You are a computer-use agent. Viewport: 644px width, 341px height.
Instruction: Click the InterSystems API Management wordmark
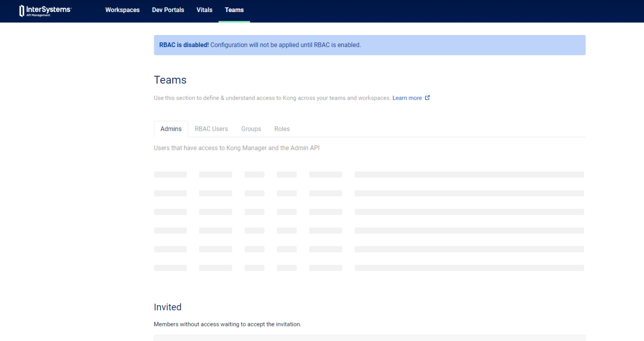49,10
